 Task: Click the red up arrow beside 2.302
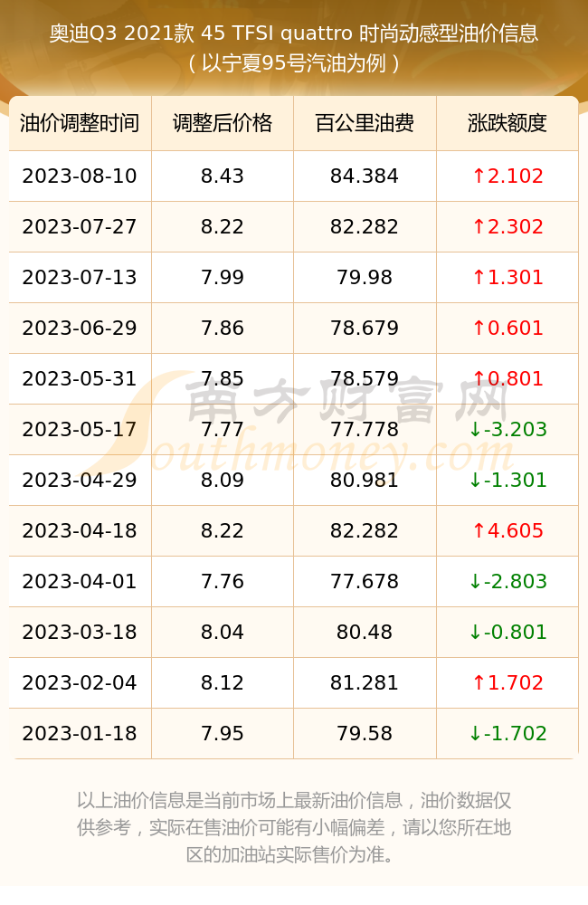[479, 226]
